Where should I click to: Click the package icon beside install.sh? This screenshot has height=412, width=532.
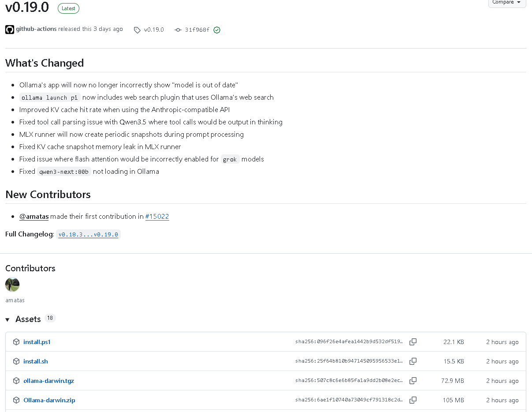(x=16, y=361)
